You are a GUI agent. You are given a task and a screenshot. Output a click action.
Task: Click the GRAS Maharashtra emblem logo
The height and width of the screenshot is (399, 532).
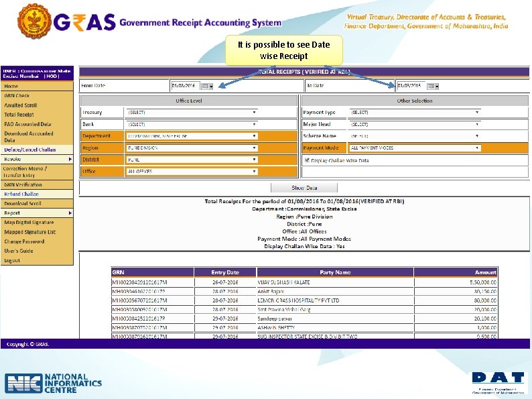(x=35, y=21)
